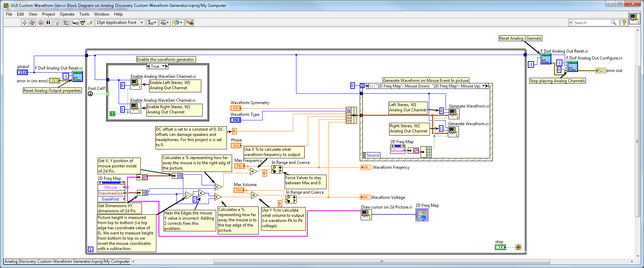644x268 pixels.
Task: Click the loop iteration terminal i
Action: click(90, 249)
